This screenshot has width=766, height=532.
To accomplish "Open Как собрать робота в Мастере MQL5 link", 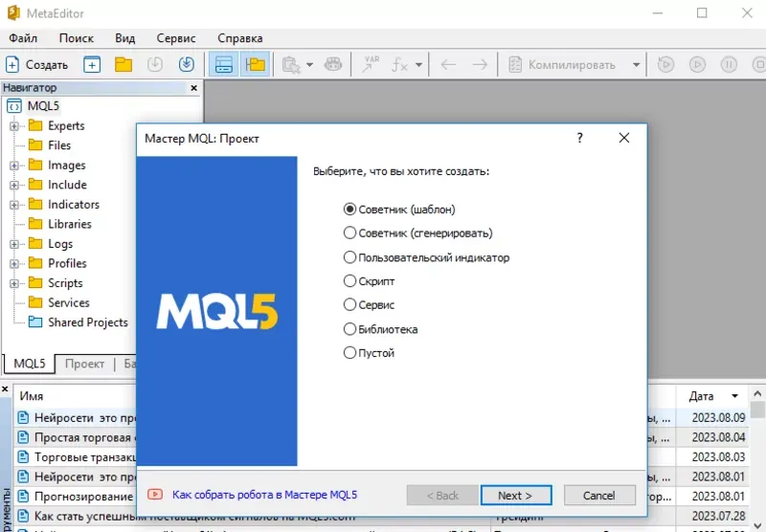I will [x=264, y=495].
